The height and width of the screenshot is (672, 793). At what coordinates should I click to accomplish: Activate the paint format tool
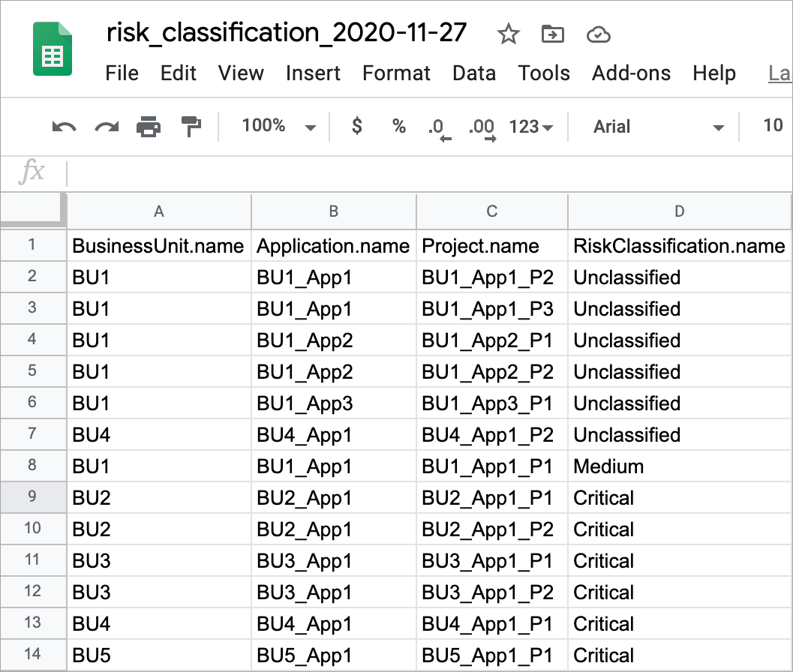click(x=192, y=127)
